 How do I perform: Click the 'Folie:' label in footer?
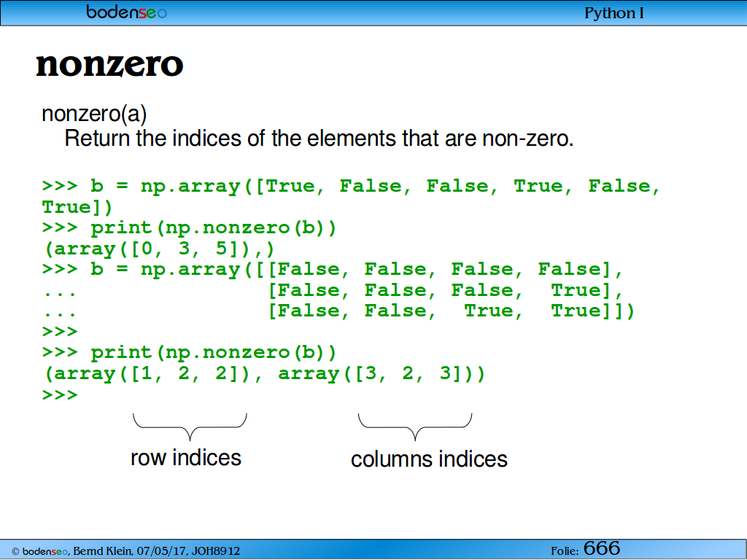click(565, 551)
